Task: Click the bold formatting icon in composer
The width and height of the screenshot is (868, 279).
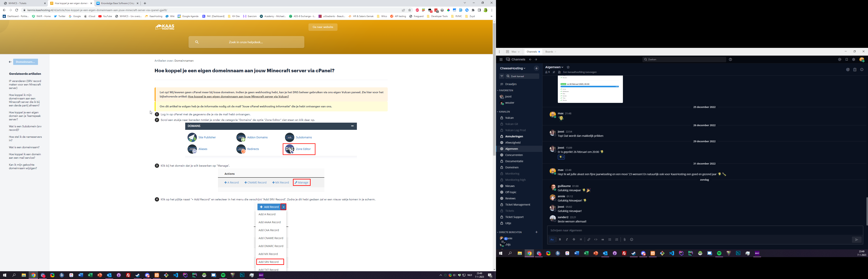Action: [x=560, y=240]
